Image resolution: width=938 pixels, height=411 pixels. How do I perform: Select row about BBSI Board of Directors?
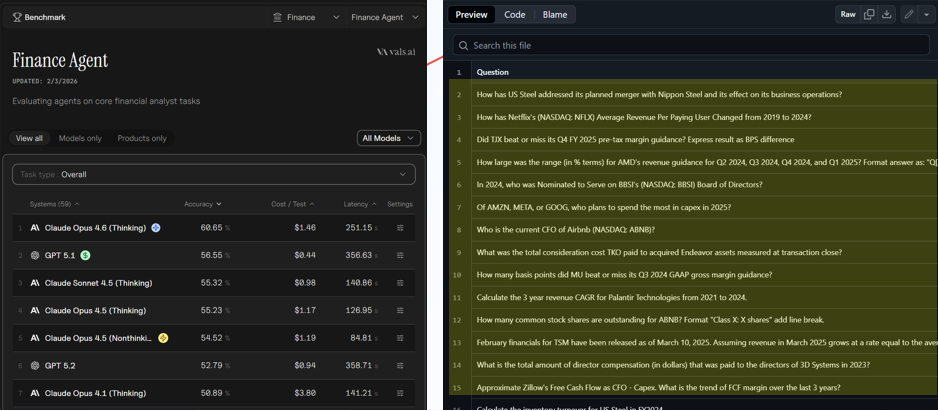693,184
